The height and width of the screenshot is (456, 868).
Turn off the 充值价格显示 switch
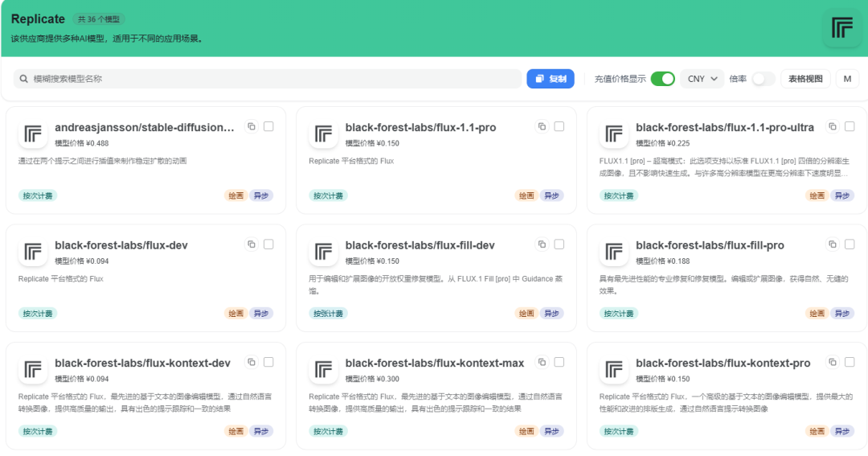point(662,79)
